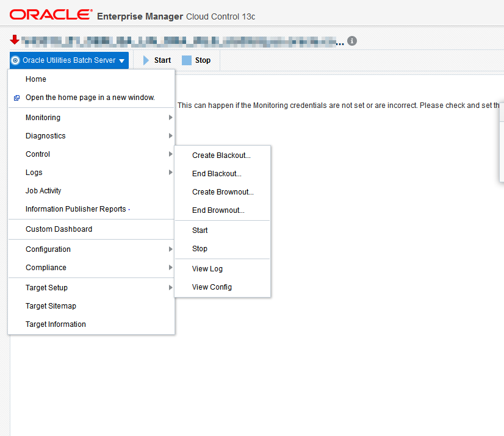Image resolution: width=504 pixels, height=436 pixels.
Task: Choose View Config in the submenu
Action: [223, 287]
